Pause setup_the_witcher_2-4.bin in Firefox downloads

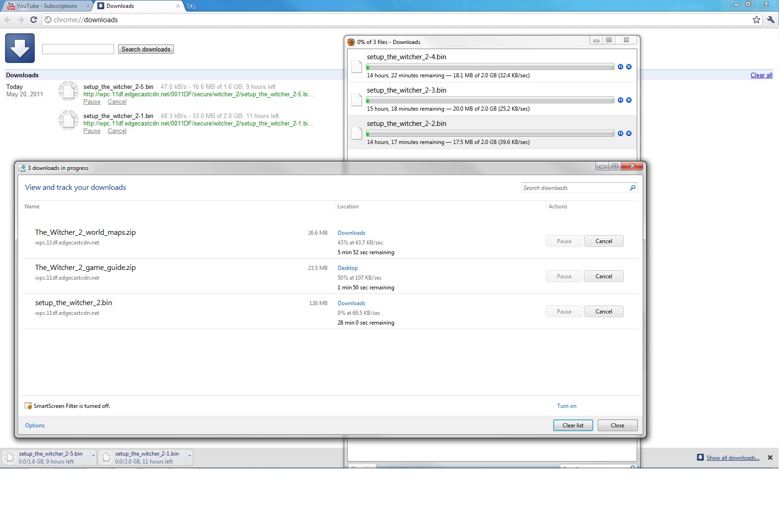pos(620,67)
